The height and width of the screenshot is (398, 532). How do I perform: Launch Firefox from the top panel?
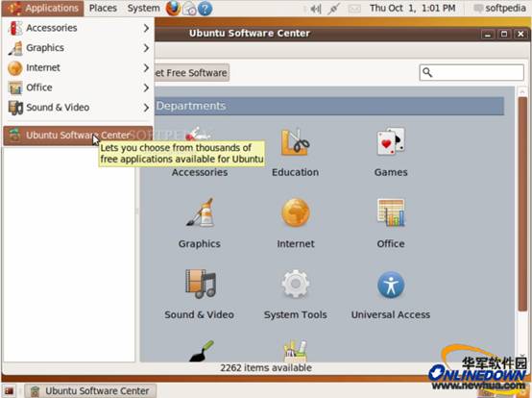[x=173, y=8]
